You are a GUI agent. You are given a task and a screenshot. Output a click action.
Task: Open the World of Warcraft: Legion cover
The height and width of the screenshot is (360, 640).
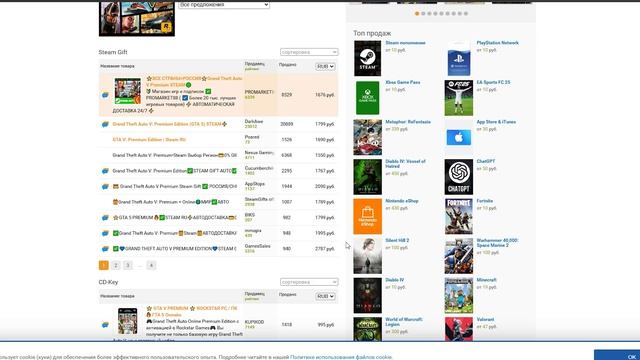[x=367, y=329]
